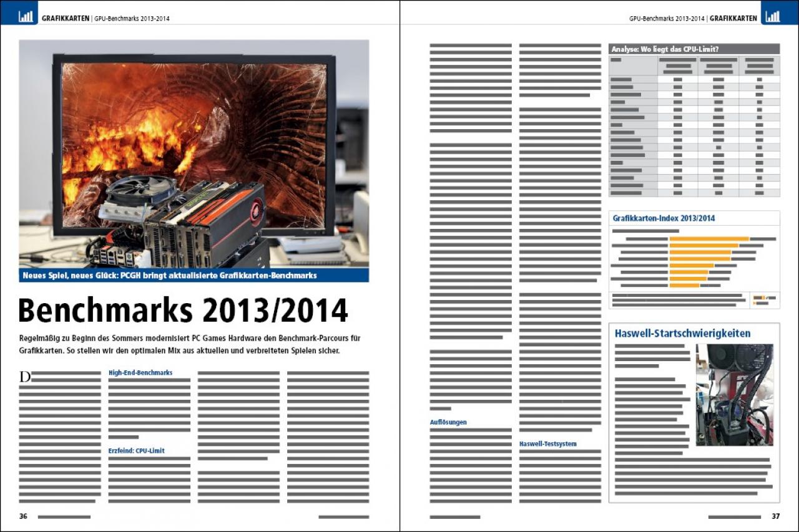Click the 'Grafikkarten-Index 2013/2014' chart title
The width and height of the screenshot is (799, 532).
(664, 218)
